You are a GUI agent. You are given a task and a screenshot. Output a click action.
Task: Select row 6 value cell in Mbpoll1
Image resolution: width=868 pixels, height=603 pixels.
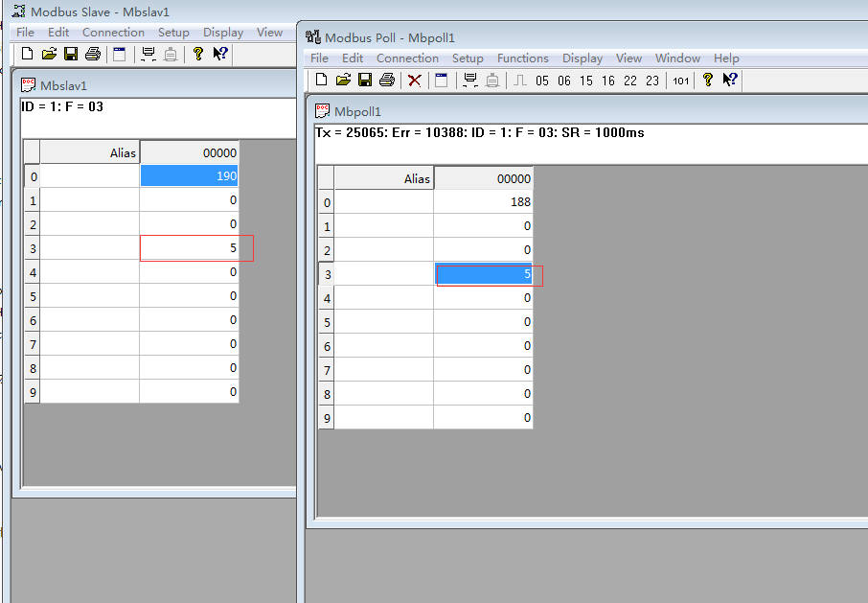[483, 346]
